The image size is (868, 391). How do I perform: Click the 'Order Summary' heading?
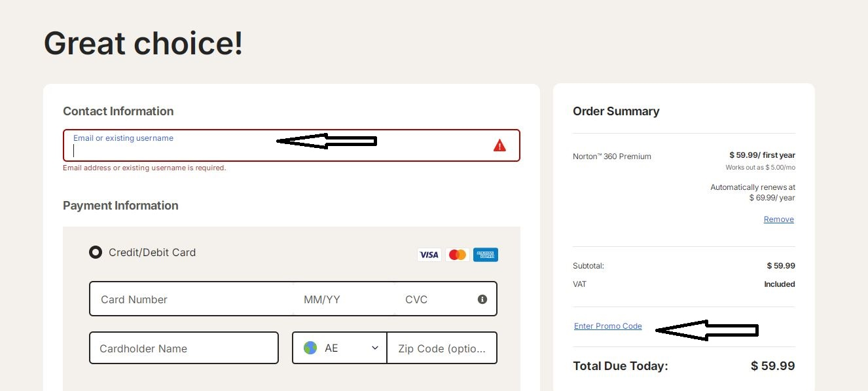[x=616, y=111]
